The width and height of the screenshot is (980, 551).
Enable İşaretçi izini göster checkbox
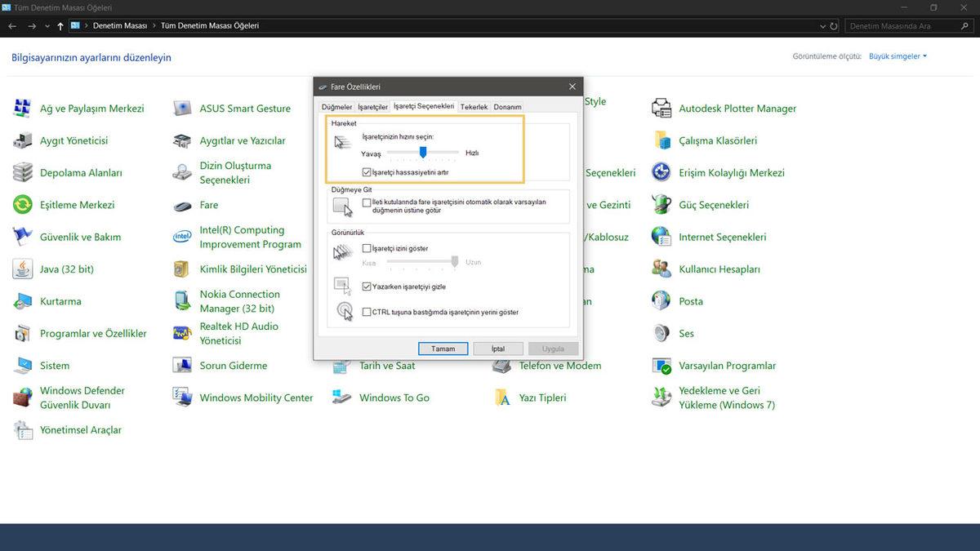coord(367,248)
